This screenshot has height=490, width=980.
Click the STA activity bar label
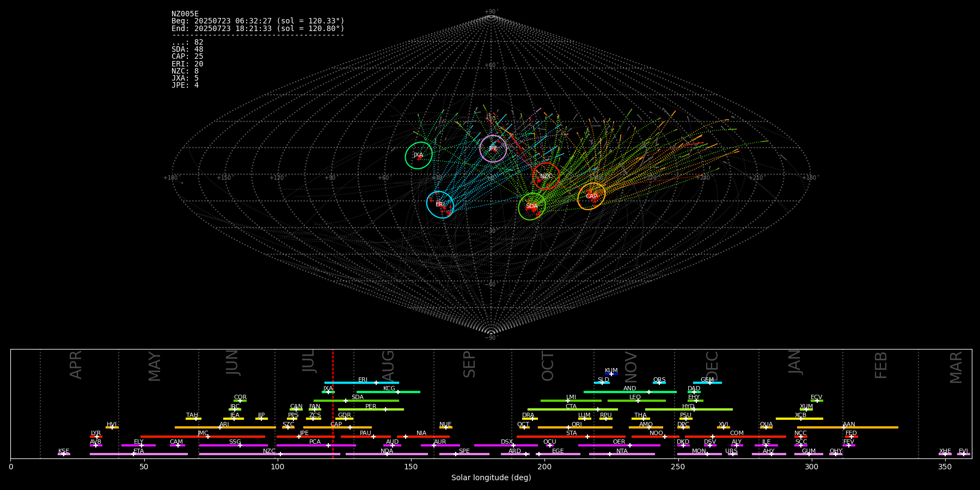pyautogui.click(x=571, y=433)
